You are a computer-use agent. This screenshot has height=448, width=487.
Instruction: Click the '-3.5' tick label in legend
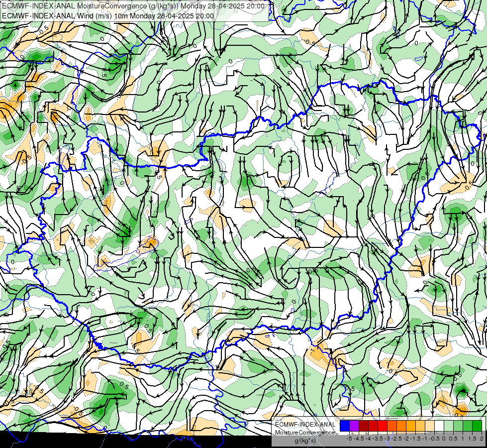(378, 439)
